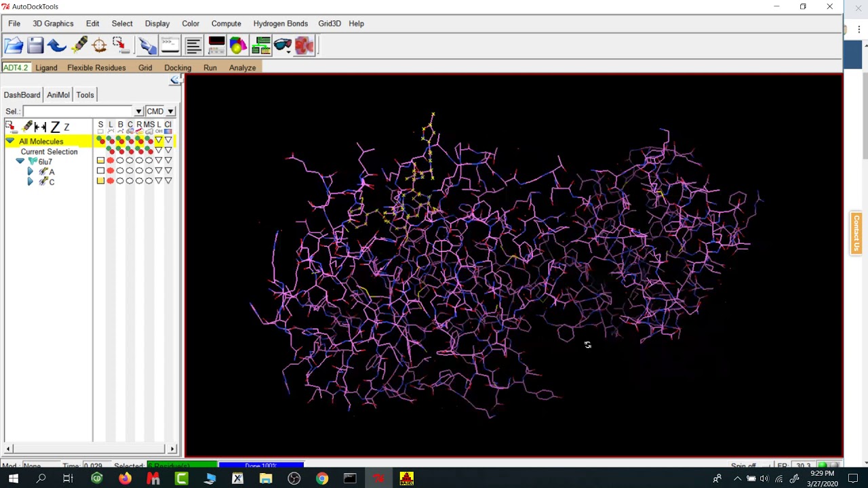
Task: Switch to the Tools tab
Action: (85, 95)
